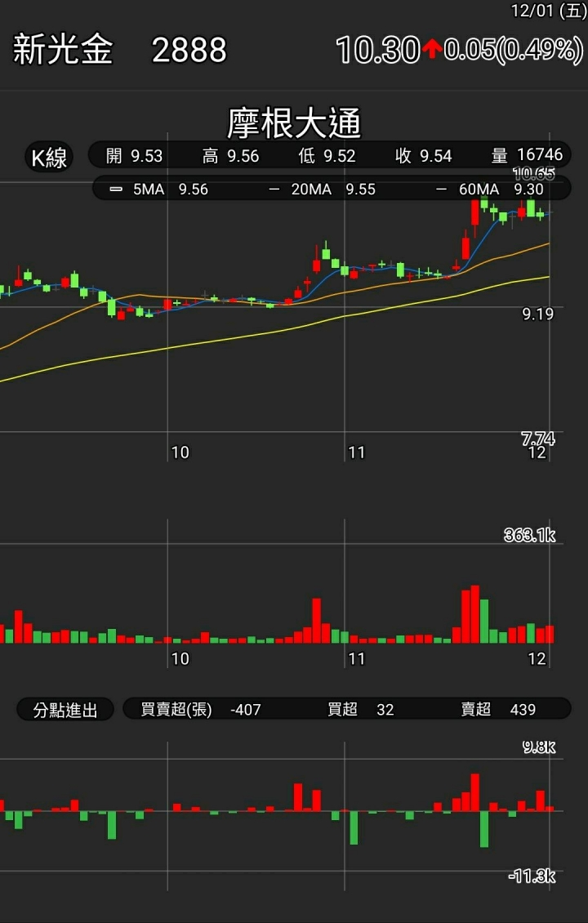Tap the low price 低 9.52

(x=327, y=156)
